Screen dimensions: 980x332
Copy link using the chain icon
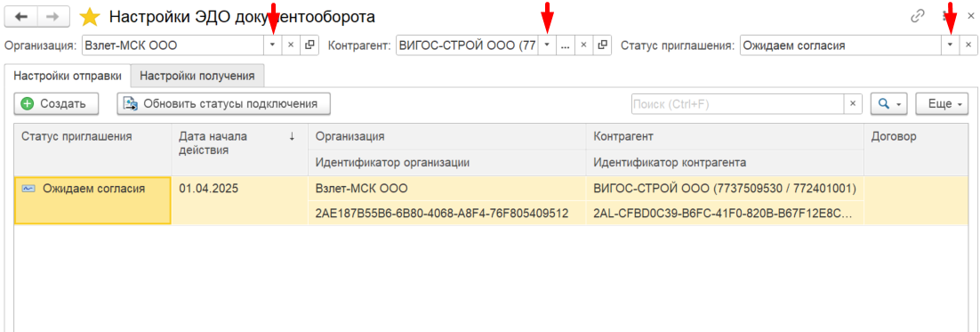[918, 17]
